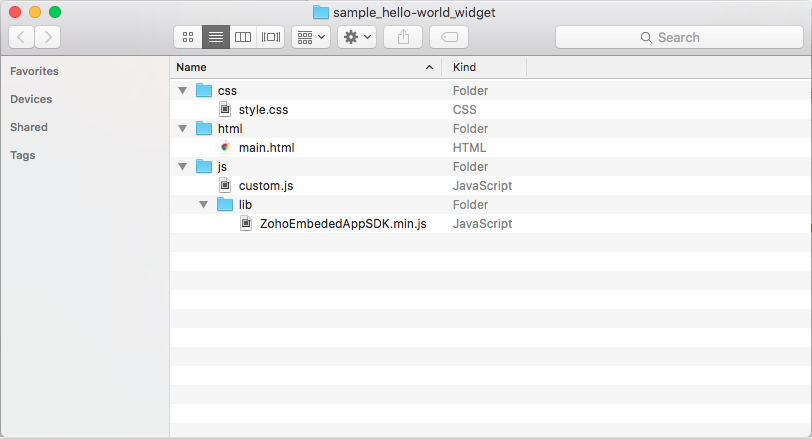Collapse the js folder disclosure triangle

pyautogui.click(x=182, y=167)
